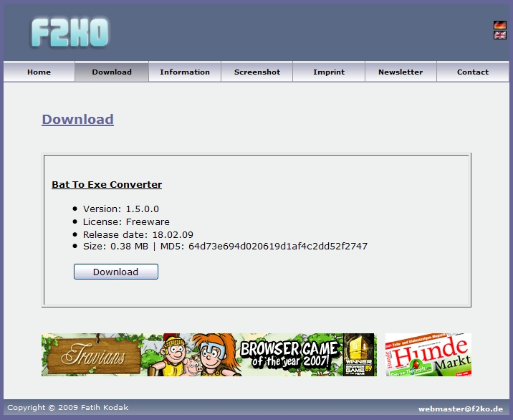Select the Version: 1.5.0.0 line
The image size is (513, 420).
pyautogui.click(x=121, y=209)
